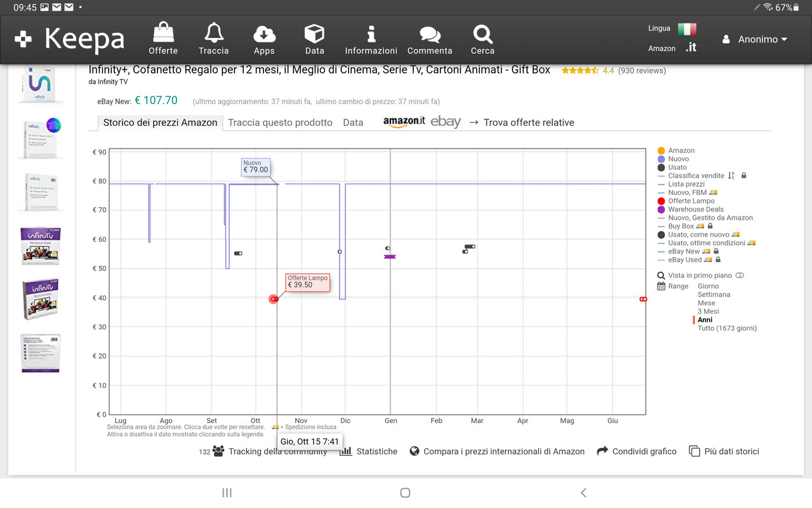Click Buy Box lock icon in legend
This screenshot has height=508, width=812.
click(710, 226)
